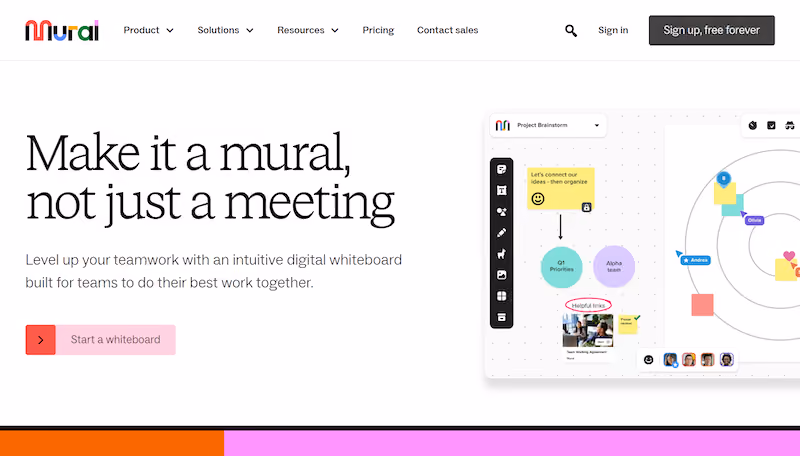Select the pencil draw tool in the whiteboard toolbar
This screenshot has width=800, height=456.
click(x=502, y=233)
